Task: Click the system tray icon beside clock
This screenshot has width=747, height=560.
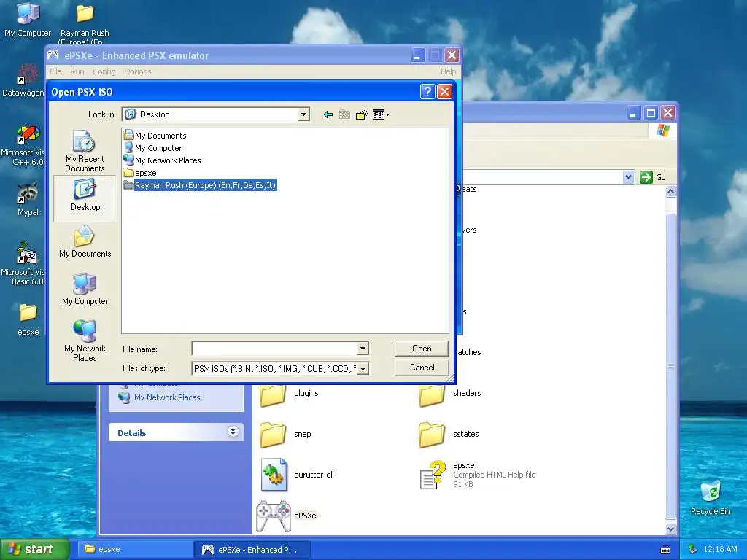Action: tap(692, 550)
